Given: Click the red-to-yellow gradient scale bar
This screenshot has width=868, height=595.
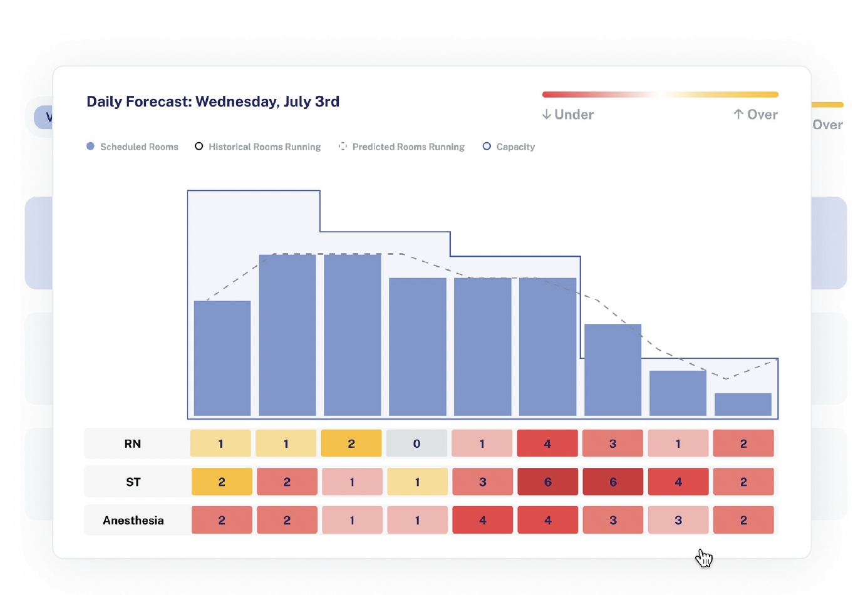Looking at the screenshot, I should pyautogui.click(x=660, y=95).
